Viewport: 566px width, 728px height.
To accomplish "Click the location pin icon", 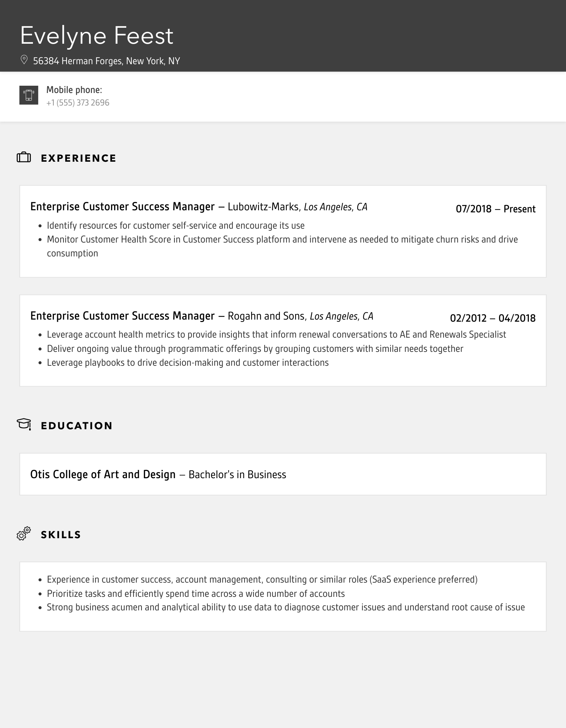I will pos(24,60).
